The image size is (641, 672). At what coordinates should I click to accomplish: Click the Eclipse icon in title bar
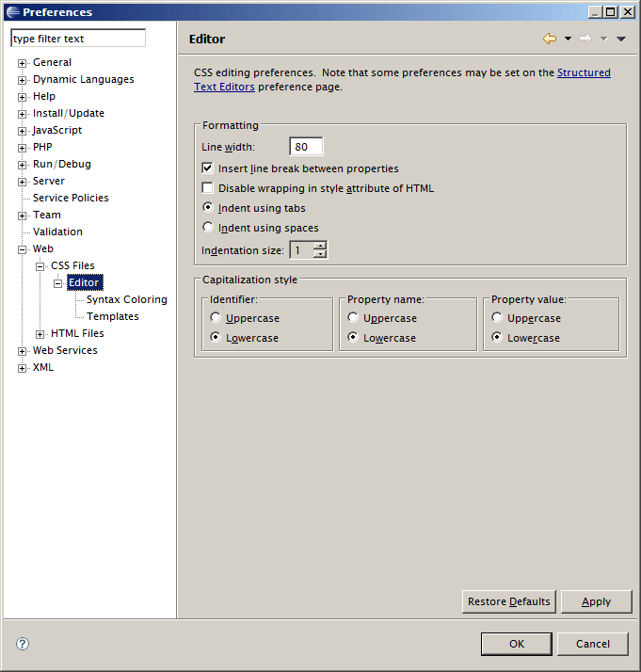13,12
